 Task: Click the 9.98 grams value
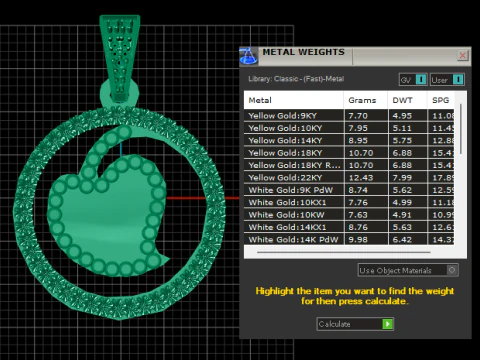358,239
